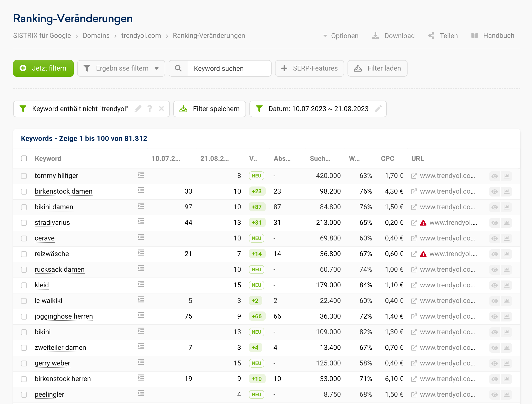
Task: Open the Ergebnisse filtern dropdown
Action: (x=121, y=68)
